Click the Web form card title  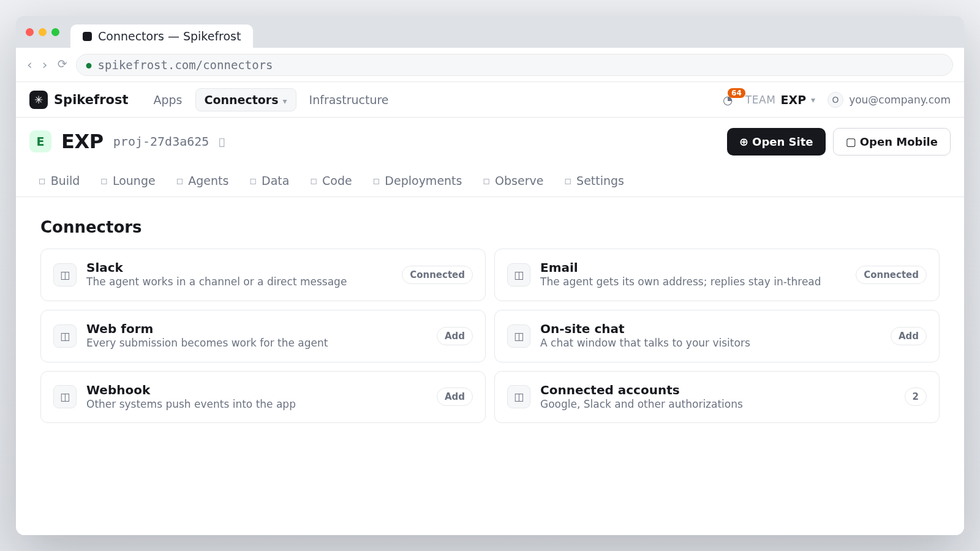tap(120, 329)
